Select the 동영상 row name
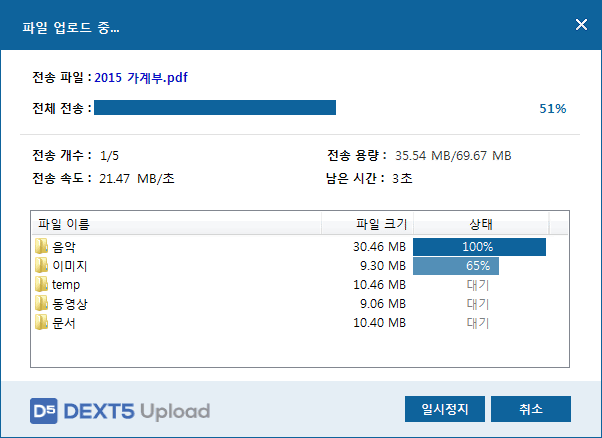602x438 pixels. coord(70,304)
